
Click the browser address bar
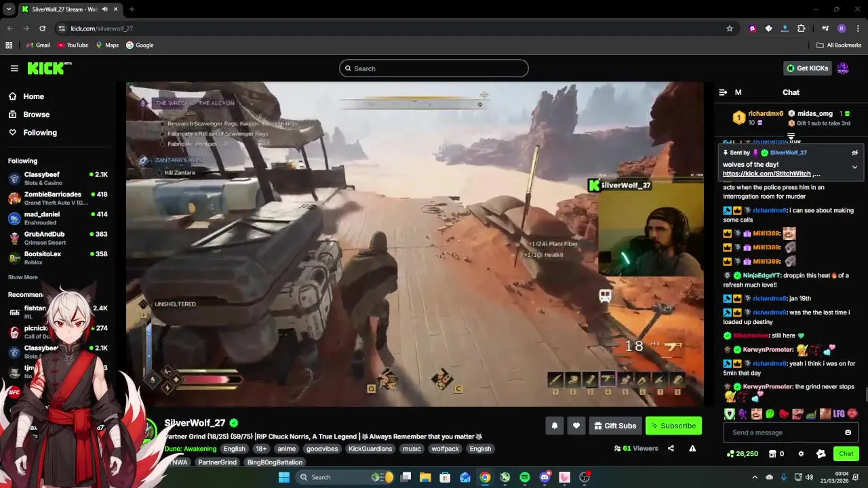tap(393, 28)
